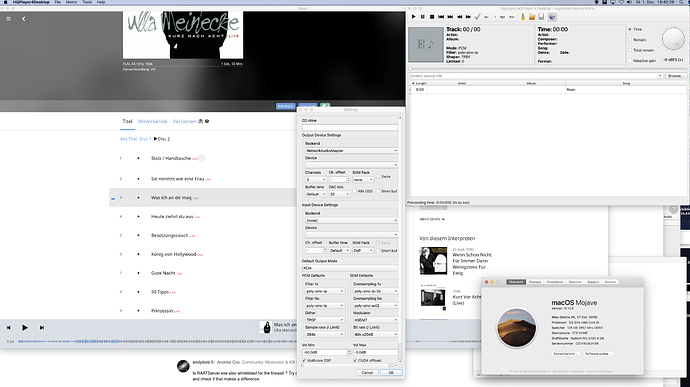
Task: Skip to next track in HQPlayer
Action: [450, 17]
